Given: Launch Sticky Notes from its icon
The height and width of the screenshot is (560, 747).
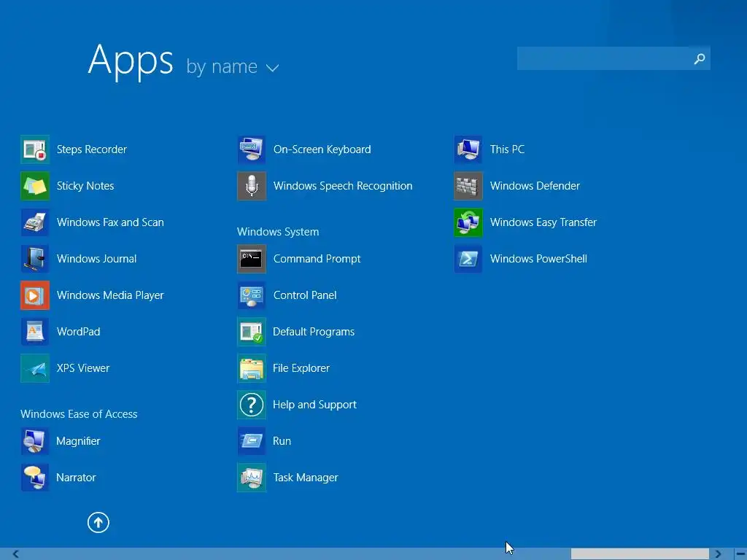Looking at the screenshot, I should tap(35, 186).
